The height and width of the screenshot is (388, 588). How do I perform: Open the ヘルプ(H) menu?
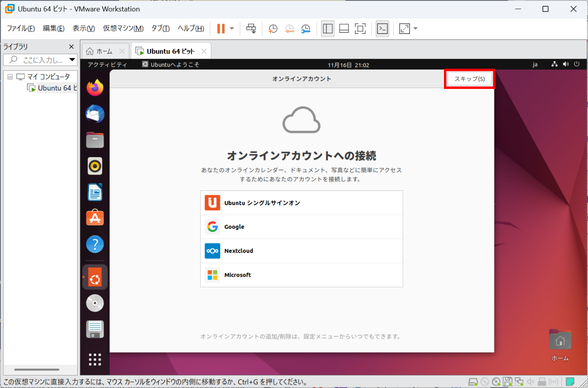tap(191, 28)
